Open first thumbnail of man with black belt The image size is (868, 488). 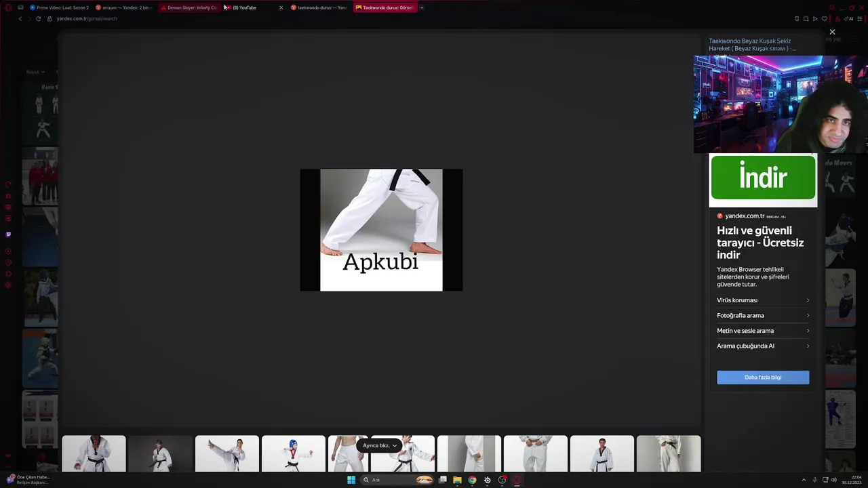coord(94,453)
